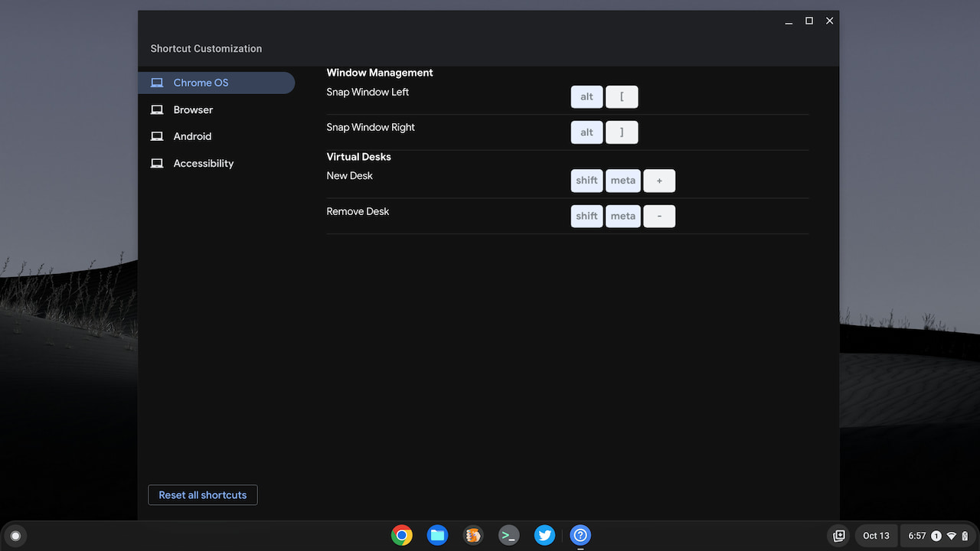This screenshot has height=551, width=980.
Task: Select the Android shortcuts category
Action: click(x=192, y=136)
